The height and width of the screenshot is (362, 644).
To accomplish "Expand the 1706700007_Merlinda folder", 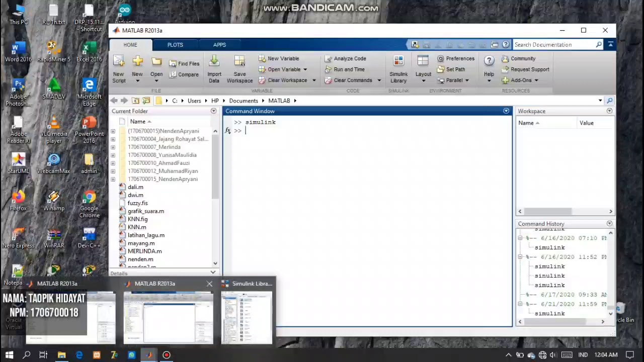I will click(x=113, y=147).
